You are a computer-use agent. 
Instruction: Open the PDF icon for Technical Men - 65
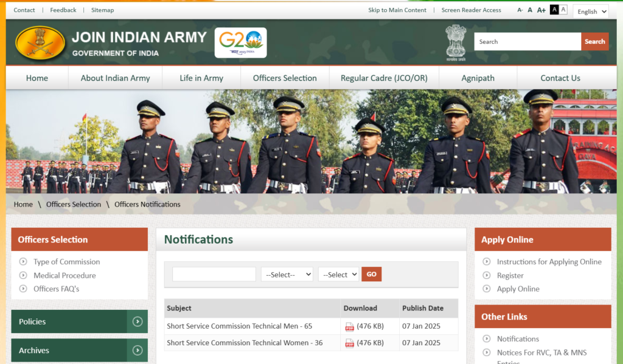tap(350, 326)
